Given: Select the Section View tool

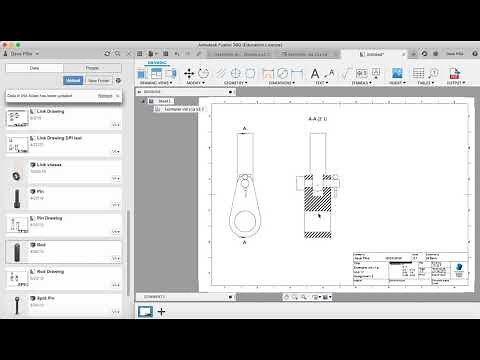Looking at the screenshot, I should 170,73.
